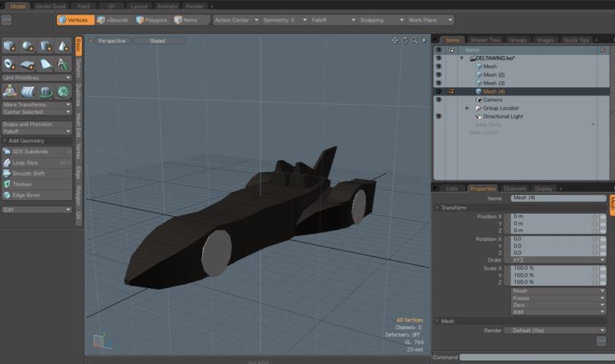
Task: Toggle visibility of Camera item
Action: click(x=439, y=99)
